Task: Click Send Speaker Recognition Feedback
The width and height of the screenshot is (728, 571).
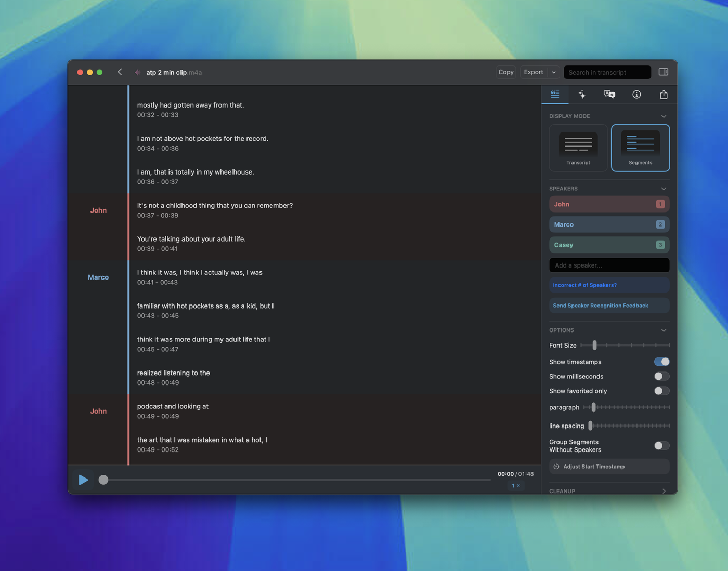Action: pyautogui.click(x=609, y=306)
